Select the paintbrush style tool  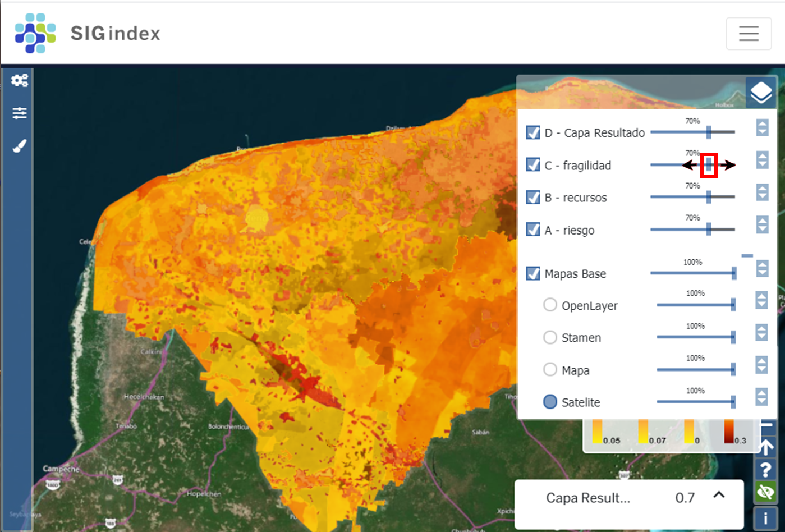[x=19, y=146]
